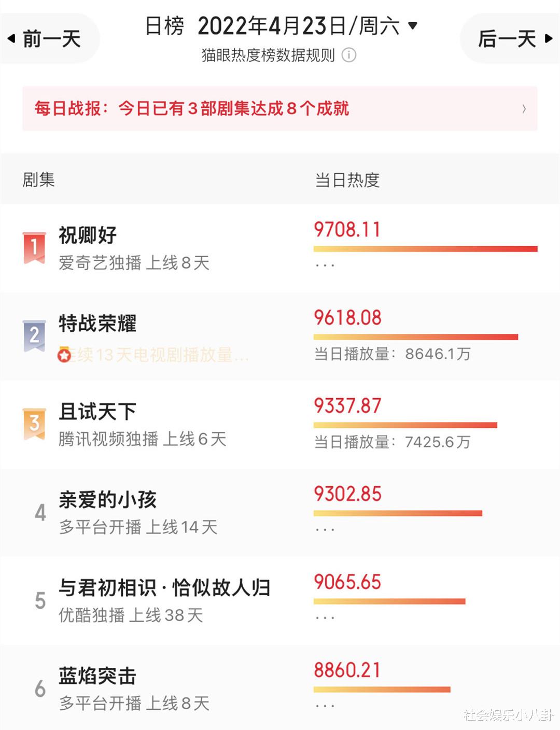Screen dimensions: 560x730
Task: Expand the 每日战报 banner chevron
Action: coord(524,109)
